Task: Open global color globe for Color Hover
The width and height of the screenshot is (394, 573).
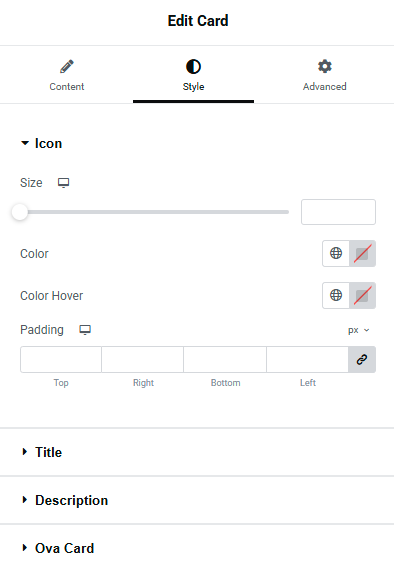Action: [336, 295]
